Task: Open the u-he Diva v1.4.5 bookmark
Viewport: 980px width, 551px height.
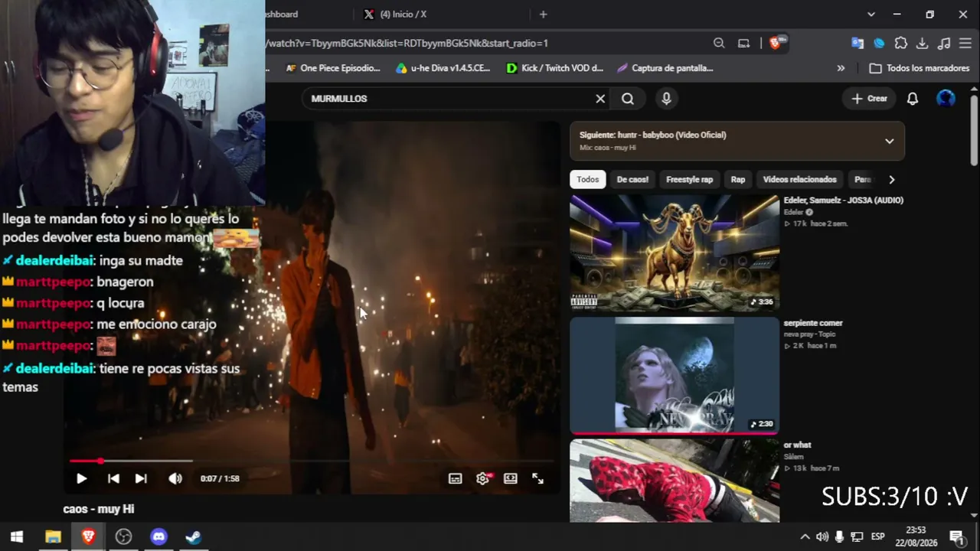Action: (x=443, y=68)
